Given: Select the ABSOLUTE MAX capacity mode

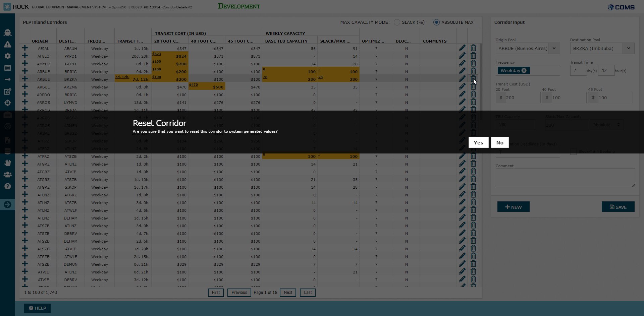Looking at the screenshot, I should (436, 22).
